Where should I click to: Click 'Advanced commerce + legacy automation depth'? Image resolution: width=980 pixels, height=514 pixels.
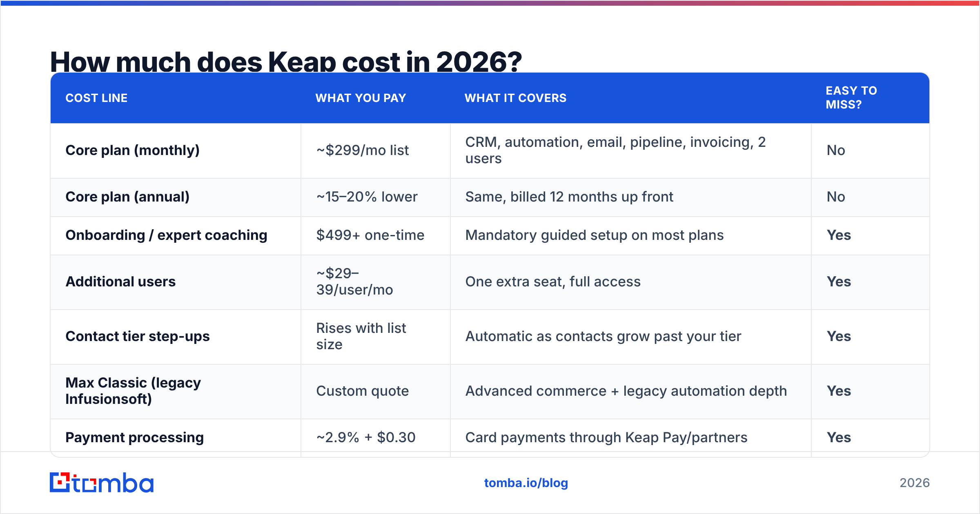(x=626, y=391)
